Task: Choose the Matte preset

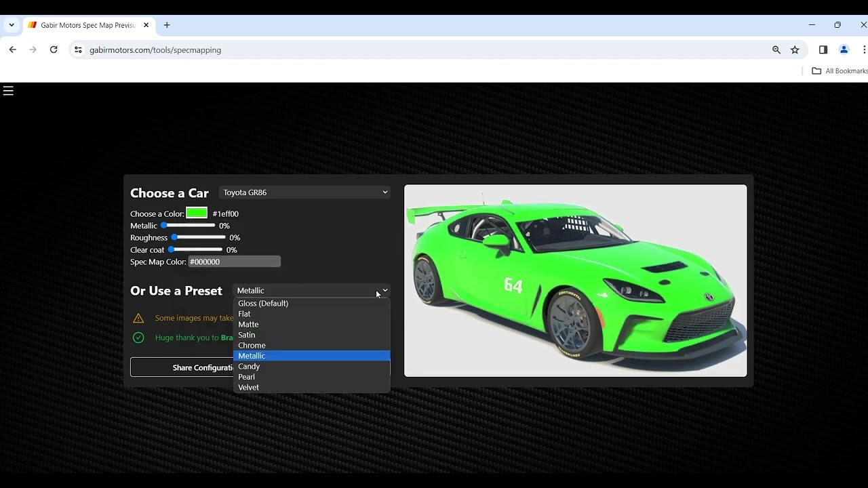Action: (312, 324)
